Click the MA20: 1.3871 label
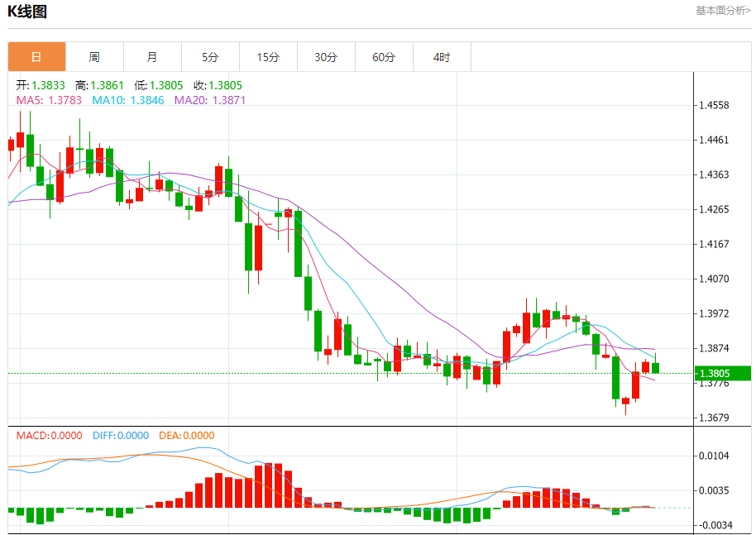Image resolution: width=756 pixels, height=535 pixels. point(210,100)
